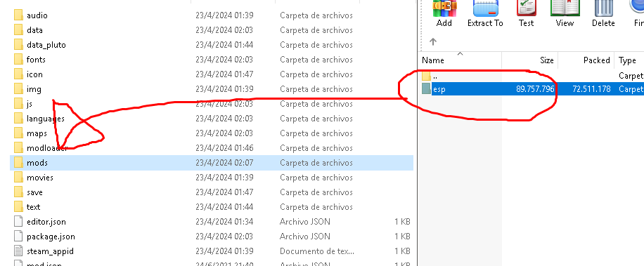Click the modloader folder's yellow icon
The image size is (644, 266).
[x=18, y=148]
